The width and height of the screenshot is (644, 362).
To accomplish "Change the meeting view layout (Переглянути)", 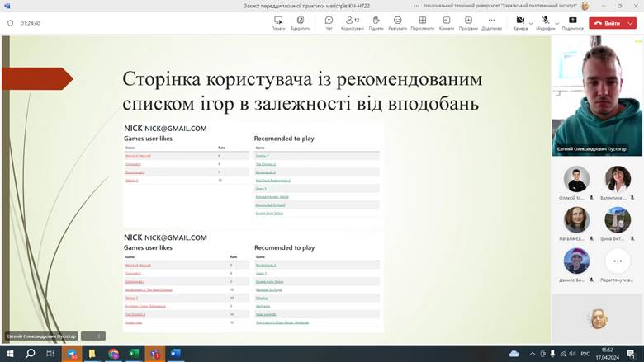I will (422, 22).
